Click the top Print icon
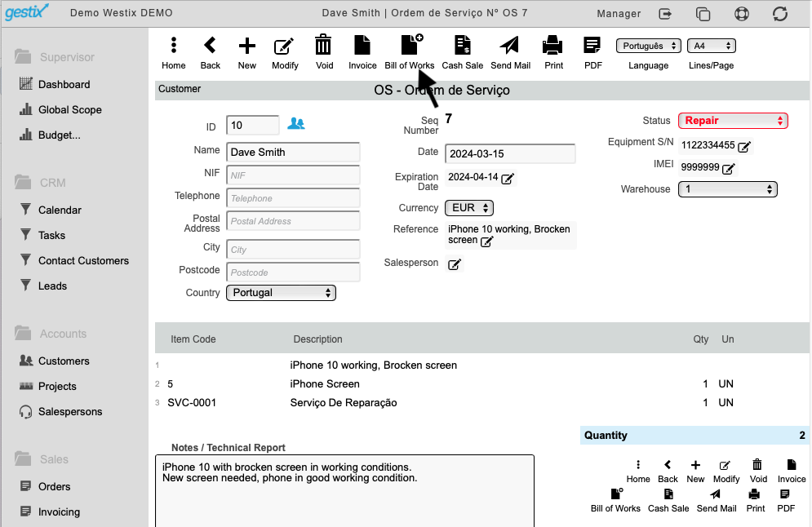812x527 pixels. [x=552, y=45]
